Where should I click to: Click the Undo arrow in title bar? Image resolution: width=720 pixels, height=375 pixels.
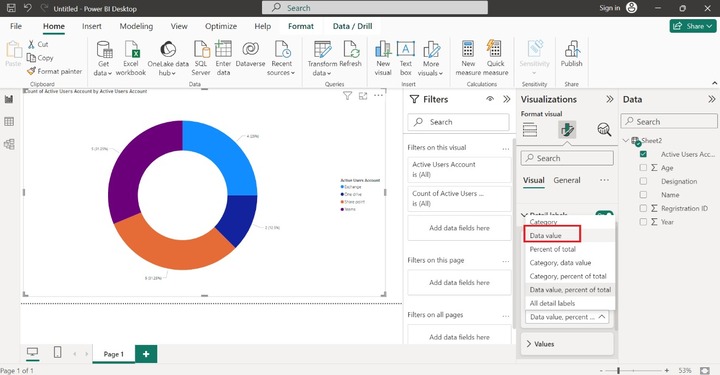pyautogui.click(x=28, y=8)
